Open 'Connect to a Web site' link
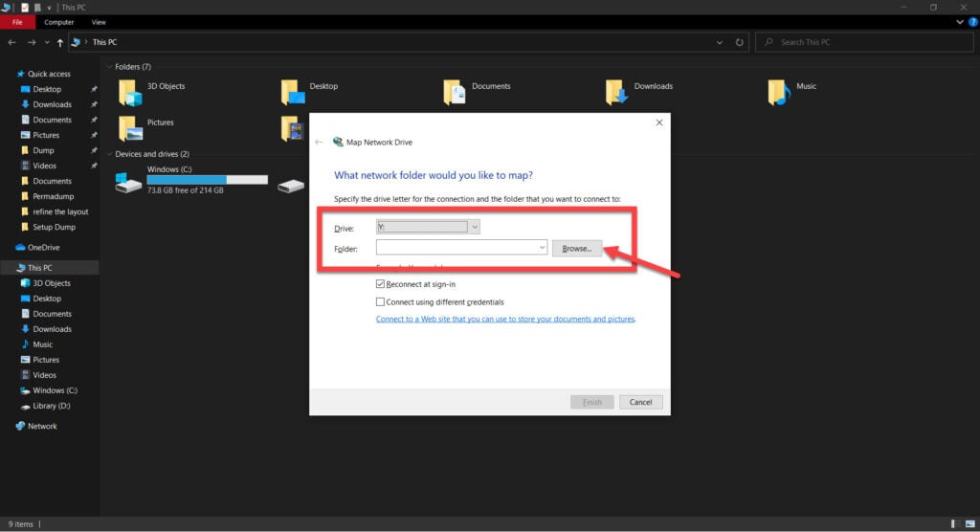Screen dimensions: 980x532 pos(505,319)
